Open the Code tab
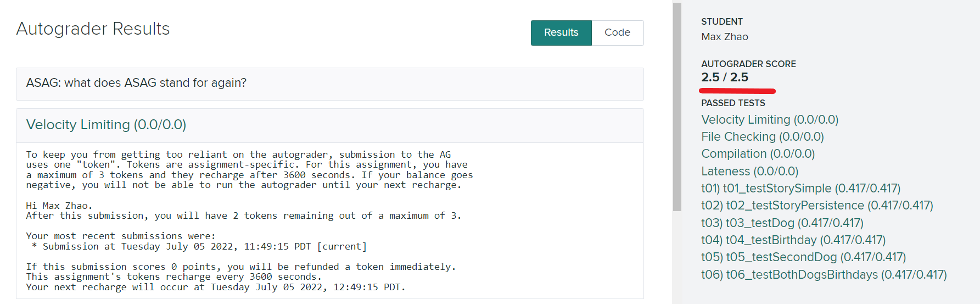Screen dimensions: 980x304 [x=617, y=33]
